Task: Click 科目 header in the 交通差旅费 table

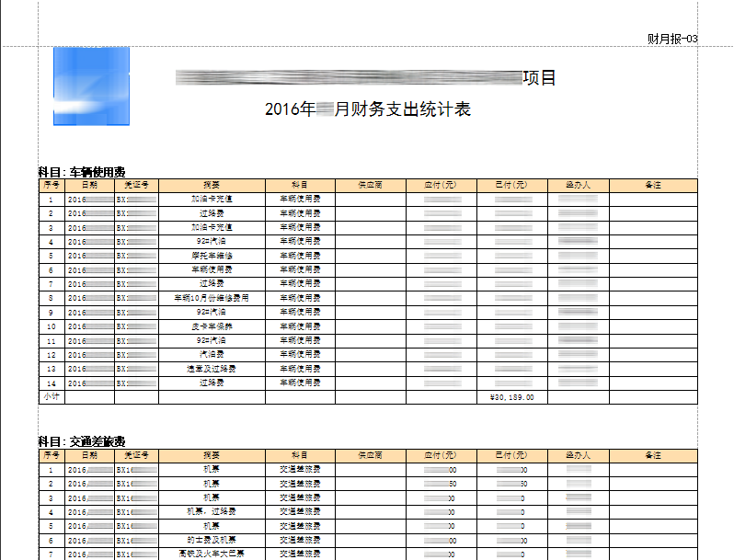Action: point(300,456)
